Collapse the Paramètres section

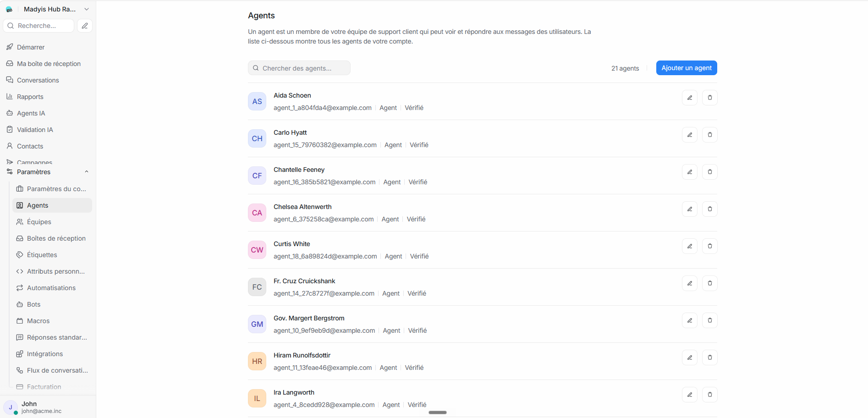coord(48,172)
